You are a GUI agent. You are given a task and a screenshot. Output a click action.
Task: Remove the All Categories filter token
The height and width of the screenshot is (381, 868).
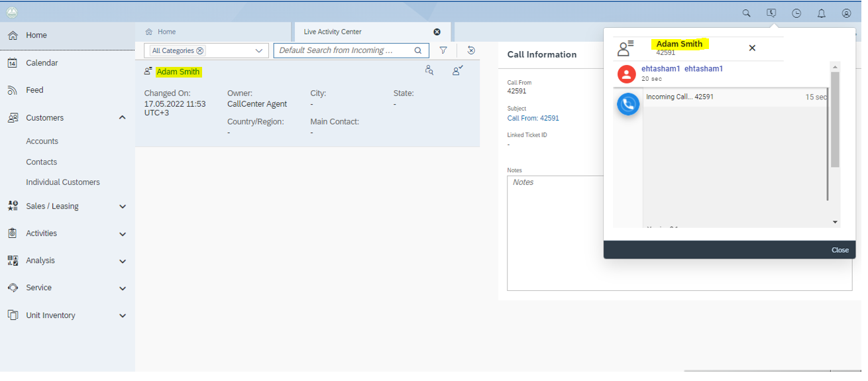pos(200,51)
